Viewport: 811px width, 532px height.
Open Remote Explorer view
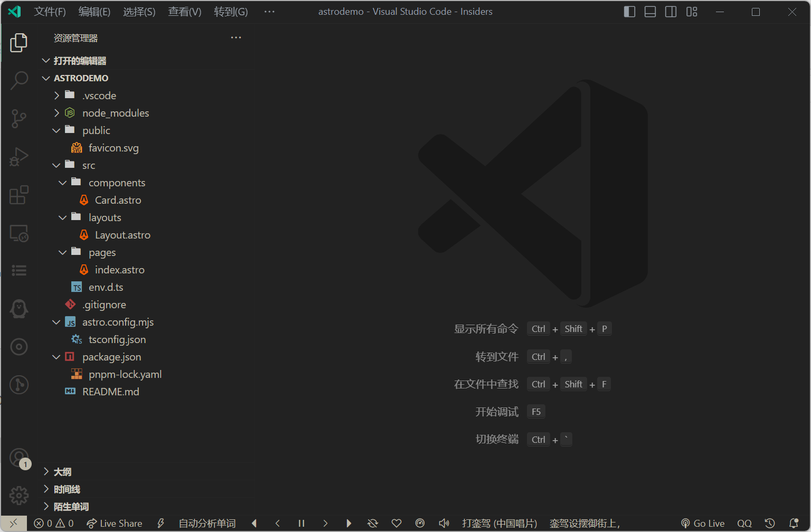pos(18,233)
